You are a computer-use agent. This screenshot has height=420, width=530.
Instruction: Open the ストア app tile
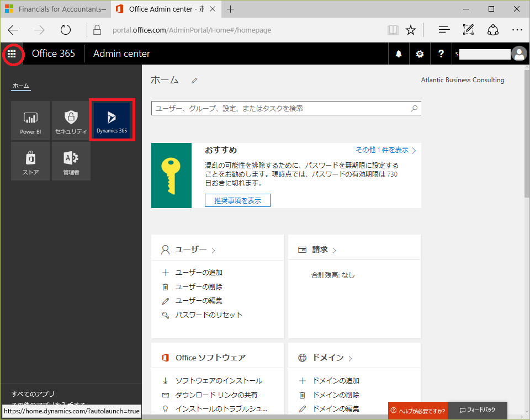[30, 161]
